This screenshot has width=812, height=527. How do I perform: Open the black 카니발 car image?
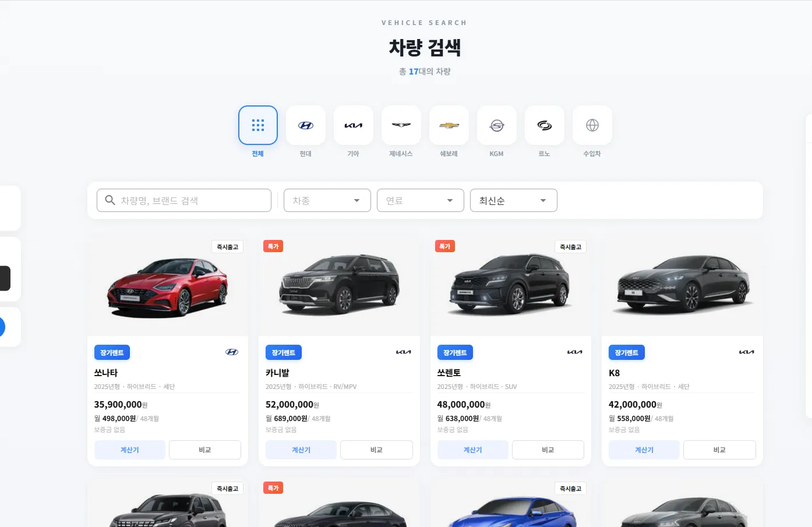click(x=340, y=284)
